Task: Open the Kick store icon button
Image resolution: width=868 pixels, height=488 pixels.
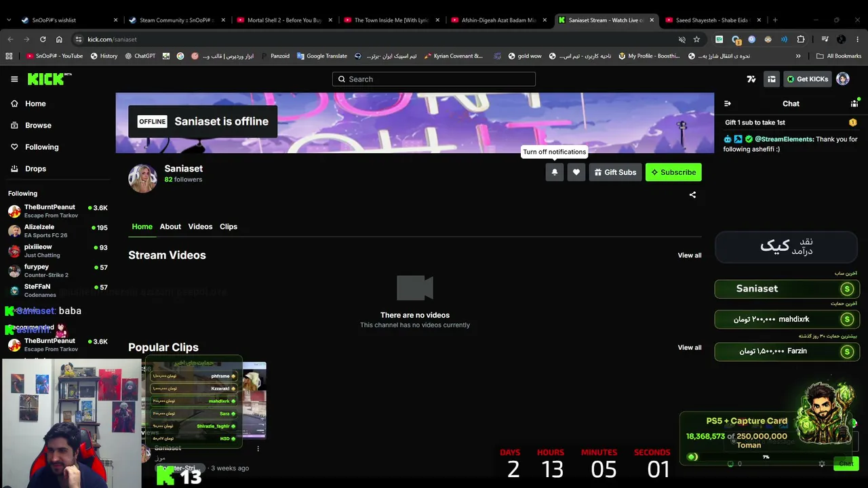Action: (x=772, y=79)
